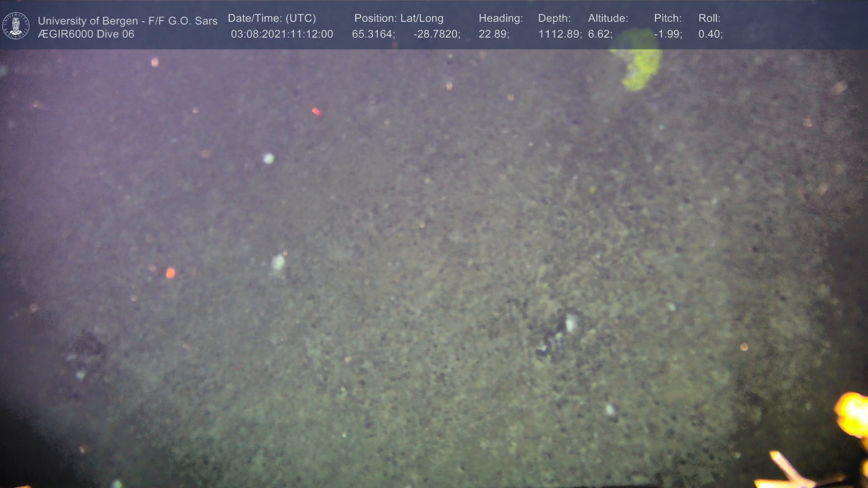Click the Altitude value 6.62

pos(600,34)
